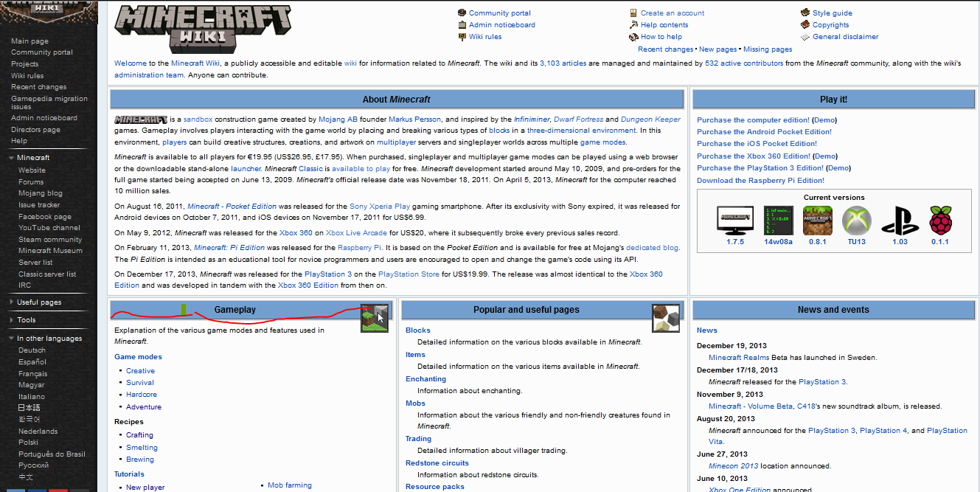Click the icon next to Create an account
This screenshot has height=492, width=980.
(633, 13)
